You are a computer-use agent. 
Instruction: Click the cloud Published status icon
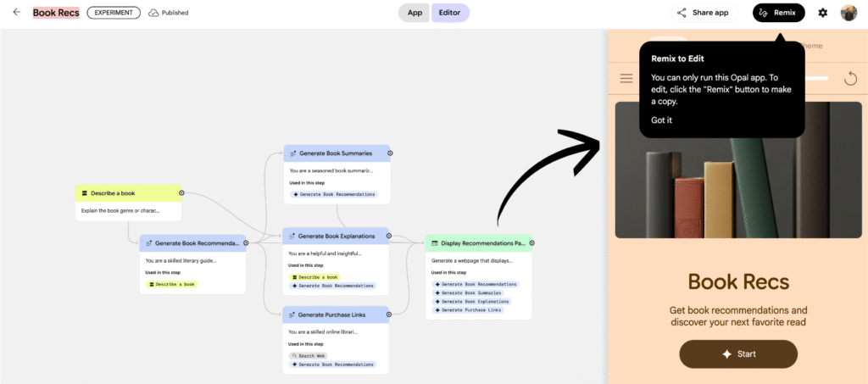tap(153, 13)
